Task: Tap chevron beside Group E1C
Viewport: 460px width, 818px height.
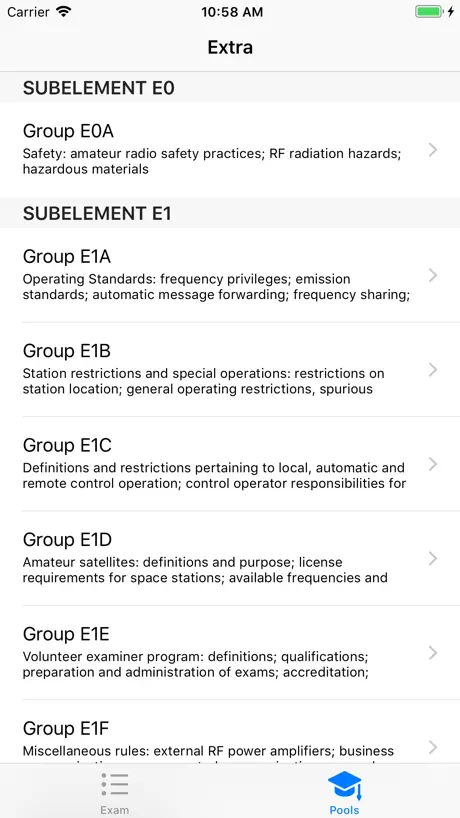Action: pos(433,464)
